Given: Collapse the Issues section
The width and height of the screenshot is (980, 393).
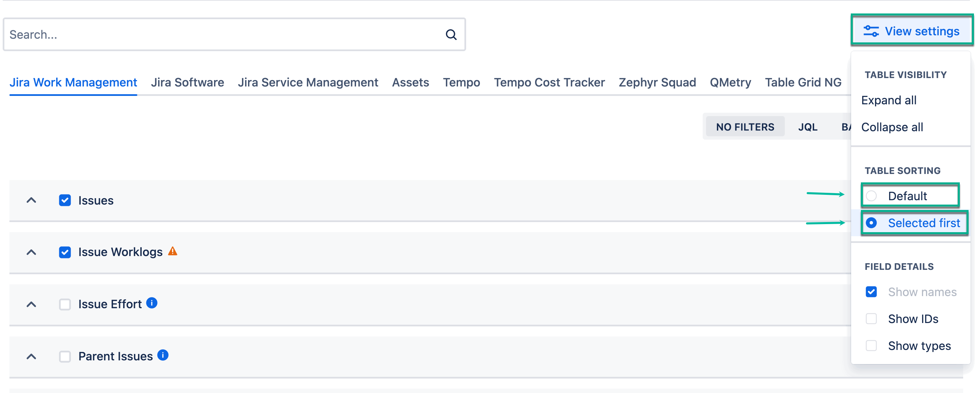Looking at the screenshot, I should [x=32, y=201].
